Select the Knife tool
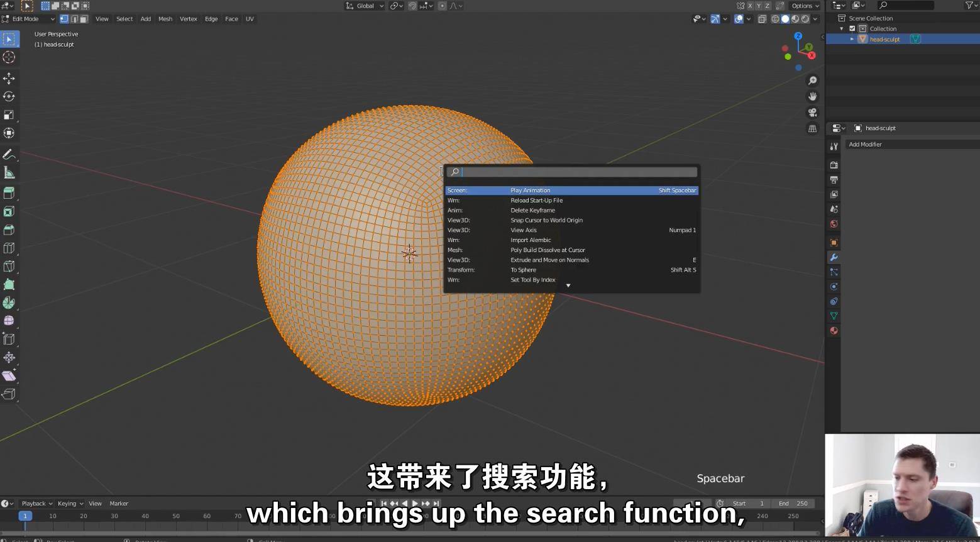 coord(9,266)
